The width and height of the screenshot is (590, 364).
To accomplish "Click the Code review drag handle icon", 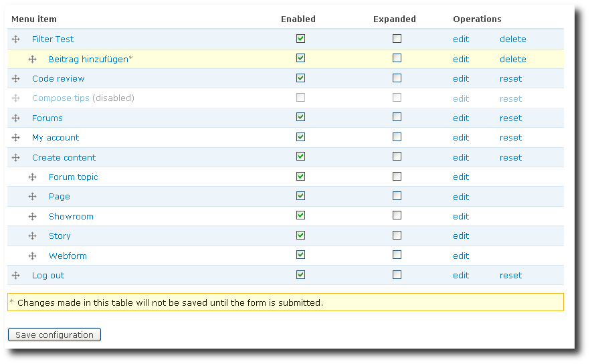I will coord(16,79).
